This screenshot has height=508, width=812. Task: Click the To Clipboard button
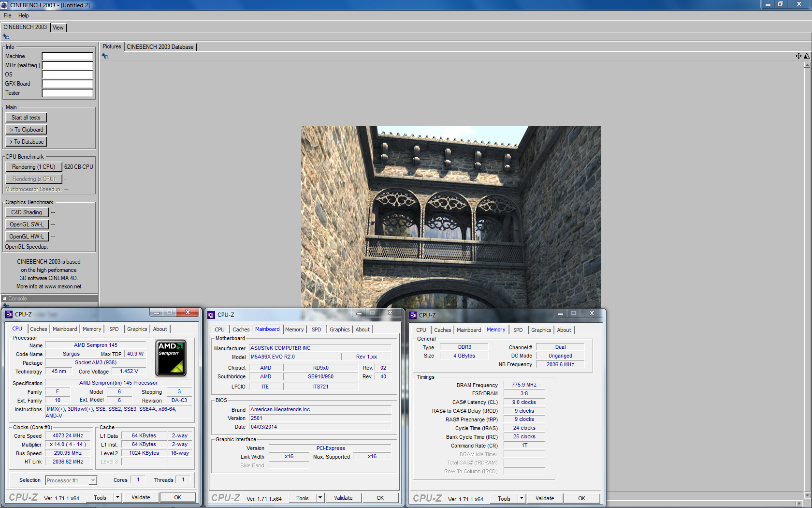point(26,130)
